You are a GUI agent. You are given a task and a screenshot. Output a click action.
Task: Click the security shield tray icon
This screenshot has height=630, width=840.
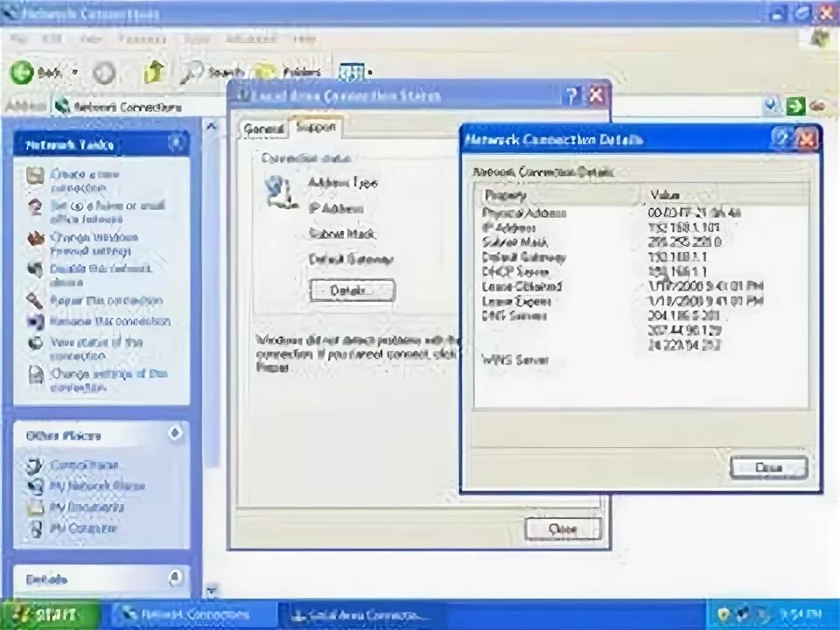[x=724, y=614]
